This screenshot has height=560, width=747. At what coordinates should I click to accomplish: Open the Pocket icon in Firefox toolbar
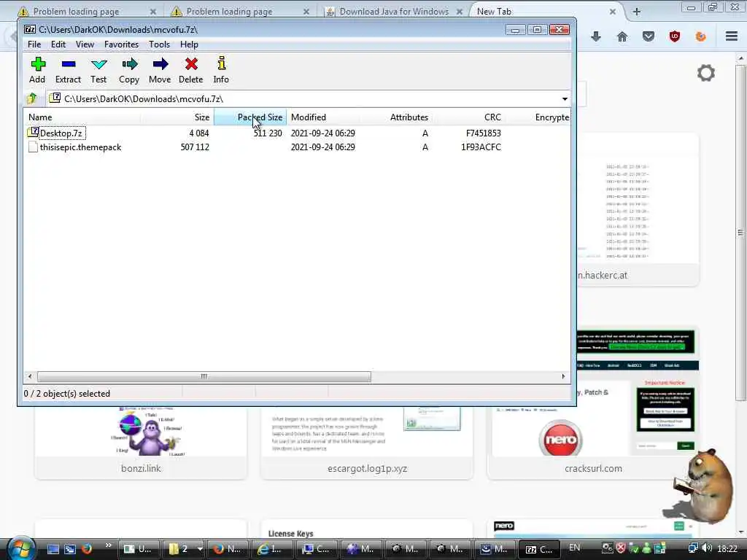[x=649, y=36]
